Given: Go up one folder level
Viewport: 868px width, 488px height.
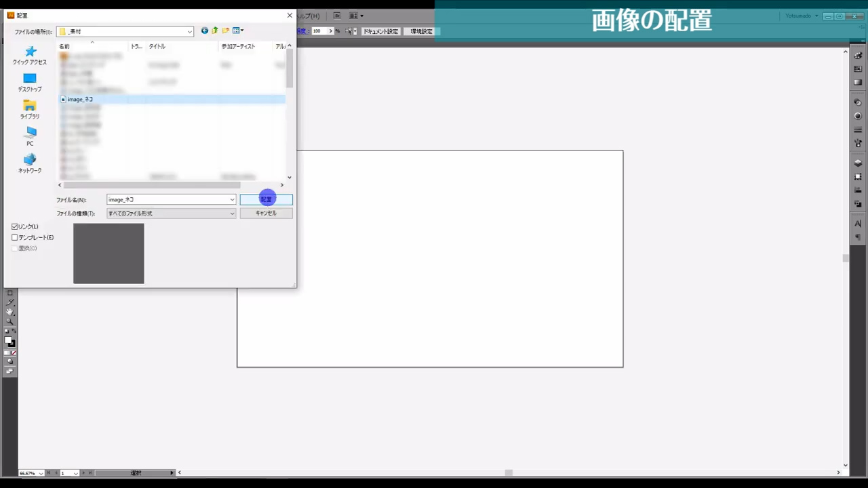Looking at the screenshot, I should point(215,30).
